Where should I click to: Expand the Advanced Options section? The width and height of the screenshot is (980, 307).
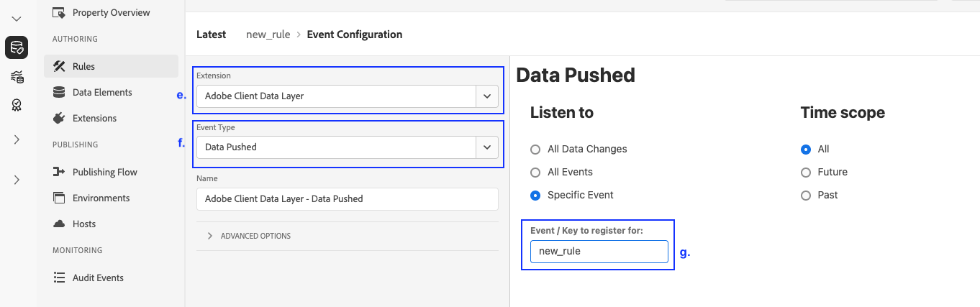[209, 236]
